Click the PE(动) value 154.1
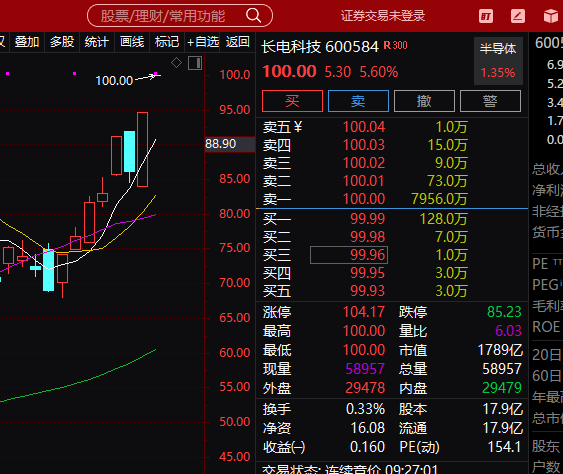Image resolution: width=563 pixels, height=474 pixels. [x=504, y=447]
